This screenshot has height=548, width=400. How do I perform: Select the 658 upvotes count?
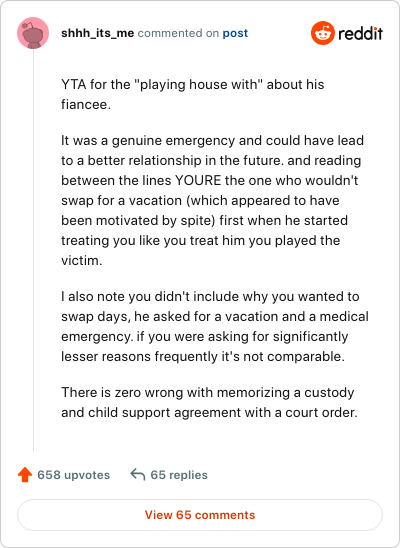tap(74, 475)
